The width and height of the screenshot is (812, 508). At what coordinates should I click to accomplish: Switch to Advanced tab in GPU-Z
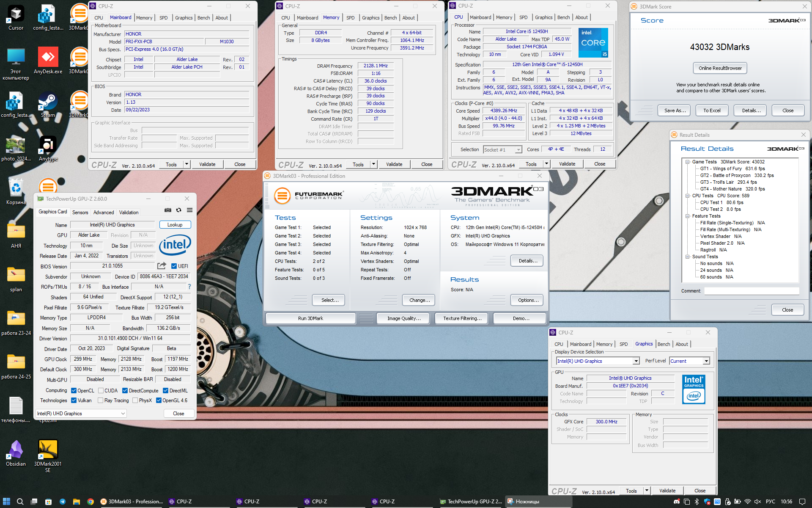point(104,213)
